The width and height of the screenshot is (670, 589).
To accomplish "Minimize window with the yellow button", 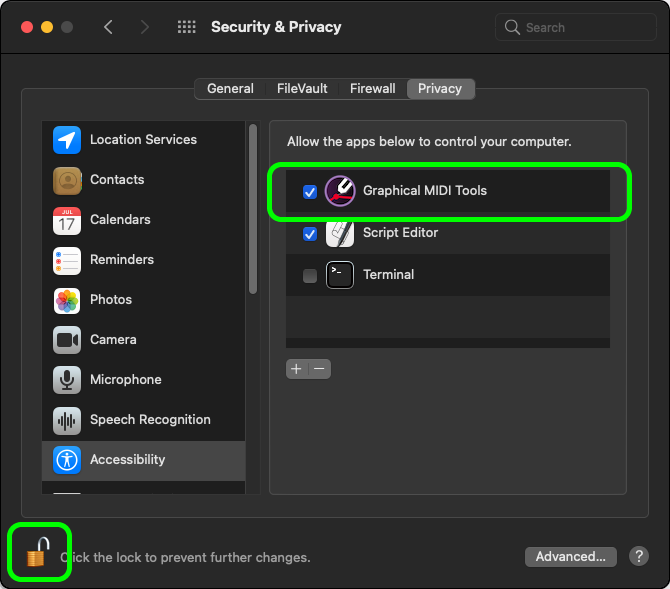I will (x=47, y=27).
